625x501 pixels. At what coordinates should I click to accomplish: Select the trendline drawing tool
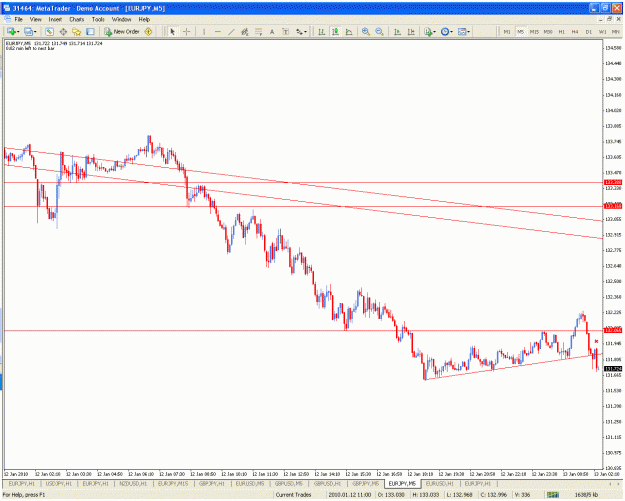click(x=231, y=31)
